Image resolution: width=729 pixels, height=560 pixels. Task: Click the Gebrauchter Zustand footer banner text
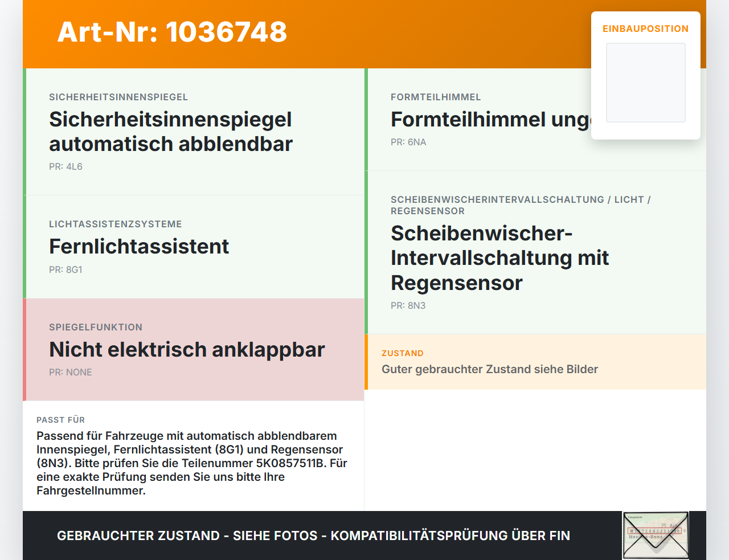(313, 536)
